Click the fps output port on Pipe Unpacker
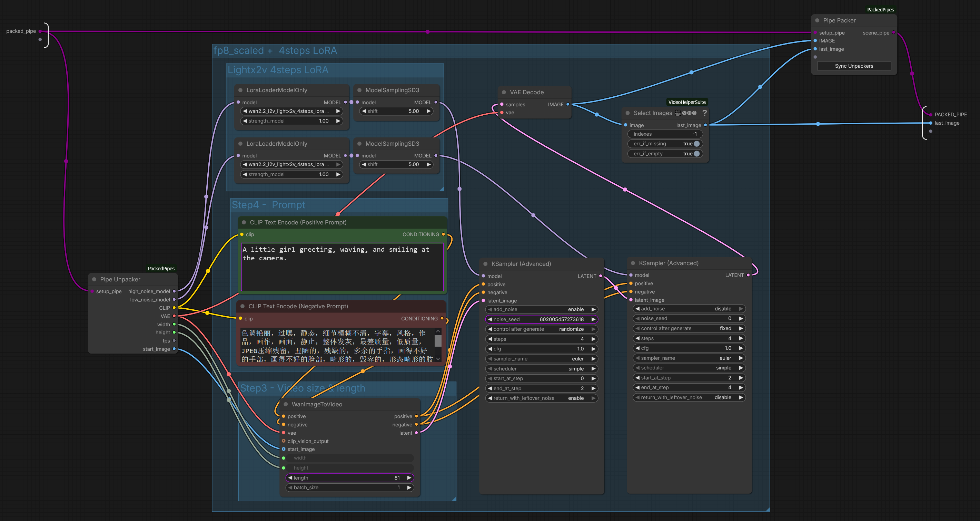The image size is (980, 521). 174,340
